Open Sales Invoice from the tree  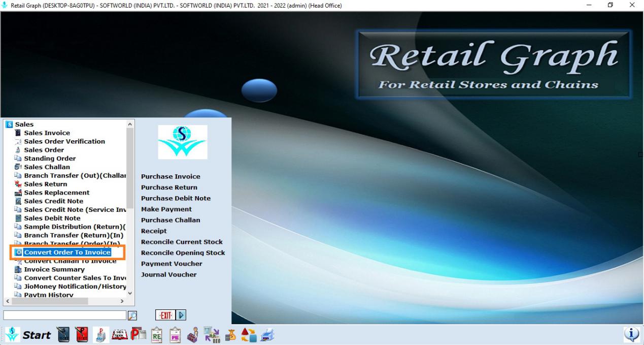tap(47, 133)
